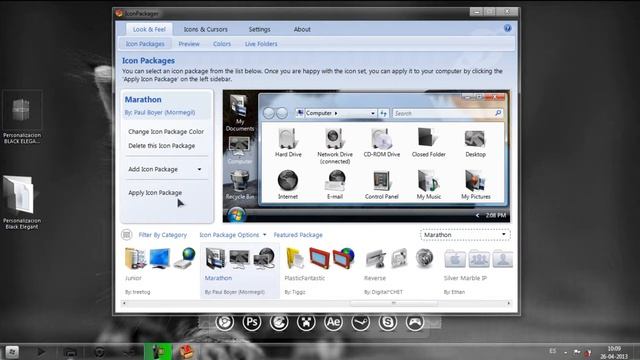Click Apply Icon Package
Screen dimensions: 640x360
coord(155,192)
